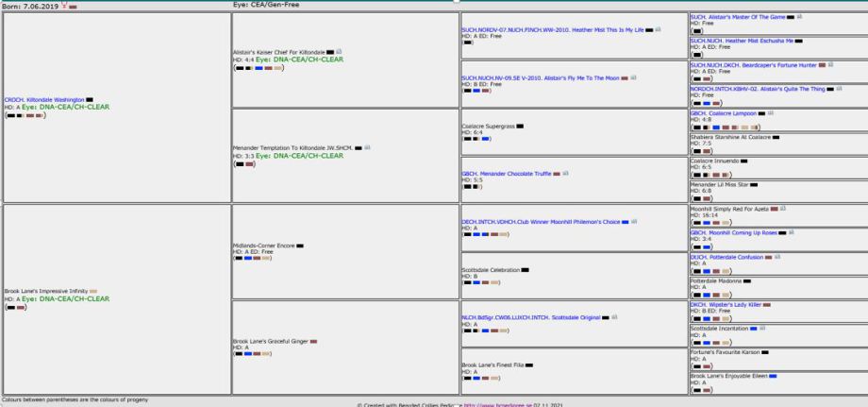Click the Midlands-Corner Encore pedigree cell
The image size is (868, 407).
click(x=347, y=251)
